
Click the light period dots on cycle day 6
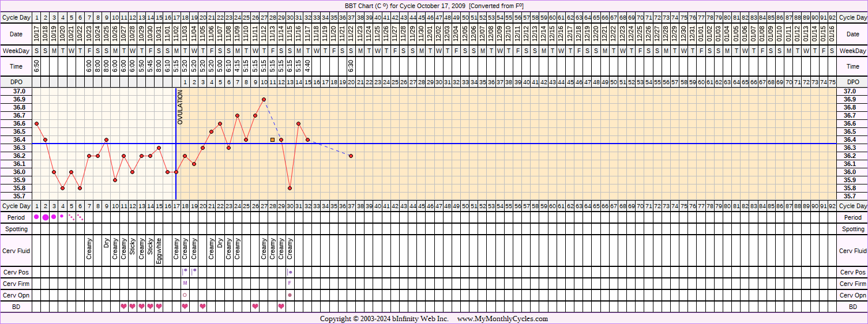coord(80,217)
